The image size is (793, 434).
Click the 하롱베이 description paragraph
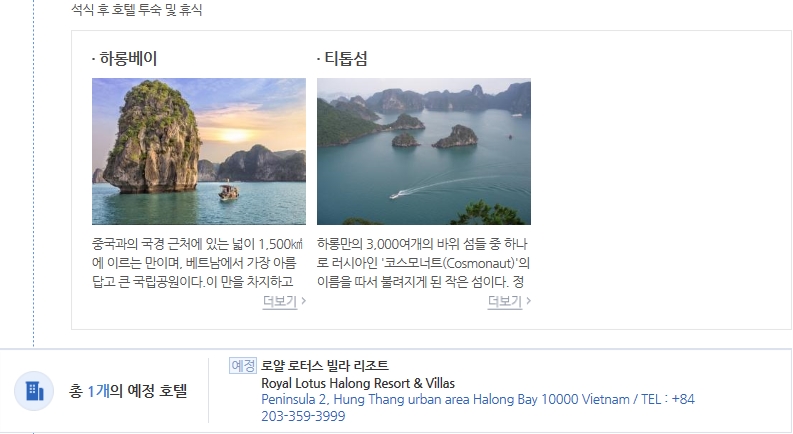click(x=197, y=263)
